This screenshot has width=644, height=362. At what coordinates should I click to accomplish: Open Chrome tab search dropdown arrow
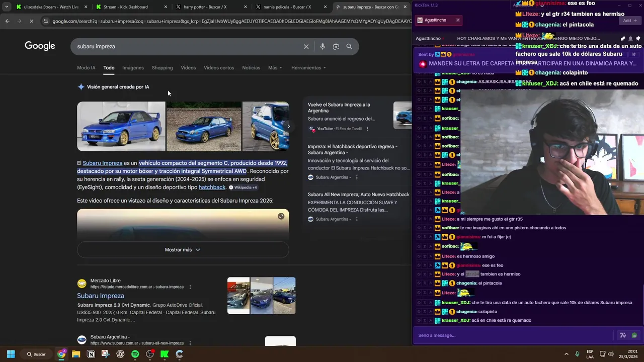click(6, 7)
